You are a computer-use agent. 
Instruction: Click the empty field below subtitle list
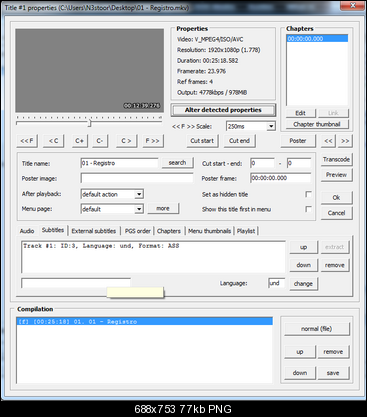click(76, 283)
